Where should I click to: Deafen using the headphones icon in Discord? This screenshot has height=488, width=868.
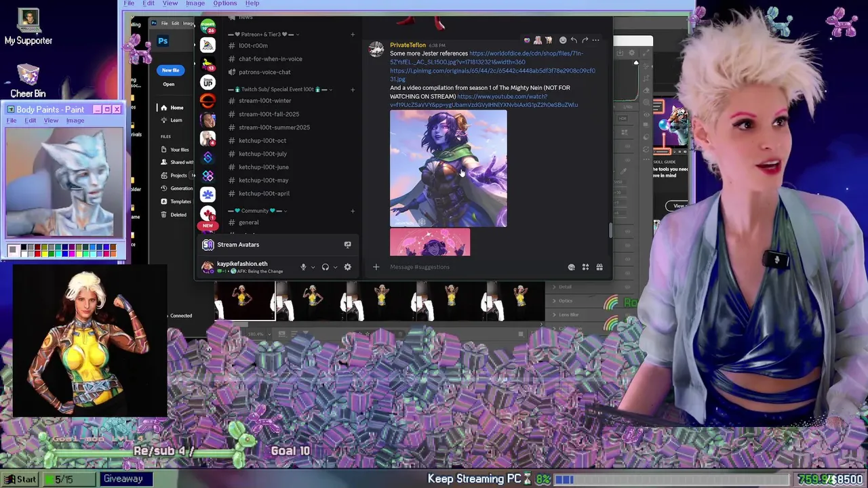click(x=325, y=267)
